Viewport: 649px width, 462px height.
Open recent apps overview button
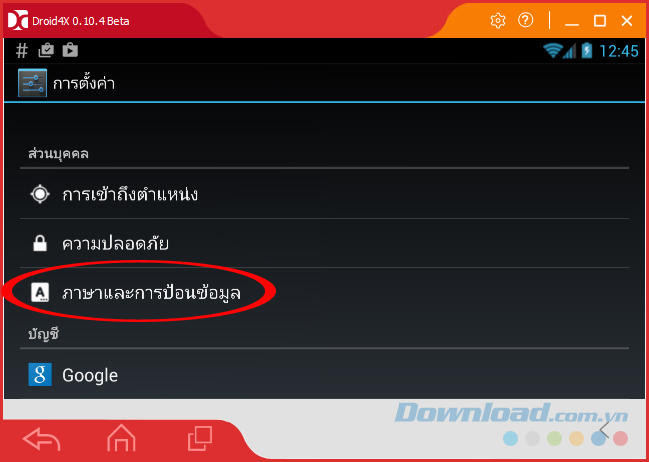pos(200,439)
